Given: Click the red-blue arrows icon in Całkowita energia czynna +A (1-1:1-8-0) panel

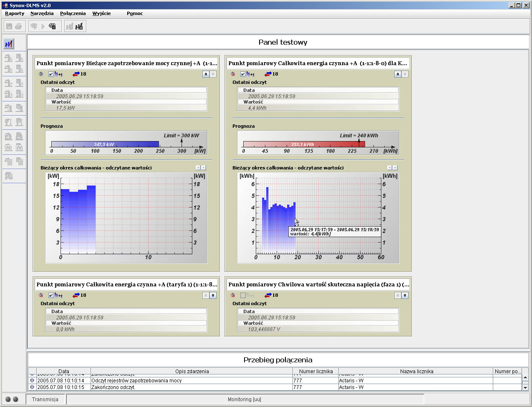Looking at the screenshot, I should pos(268,74).
